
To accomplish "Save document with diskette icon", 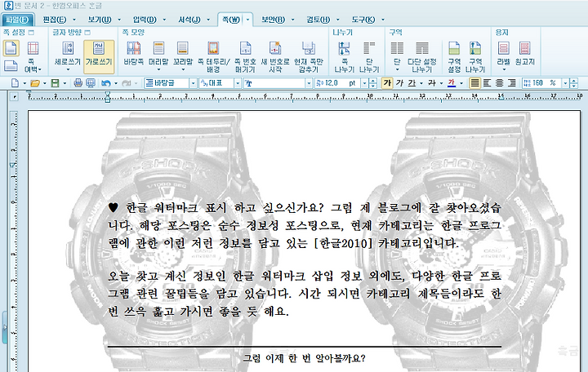I will point(56,82).
